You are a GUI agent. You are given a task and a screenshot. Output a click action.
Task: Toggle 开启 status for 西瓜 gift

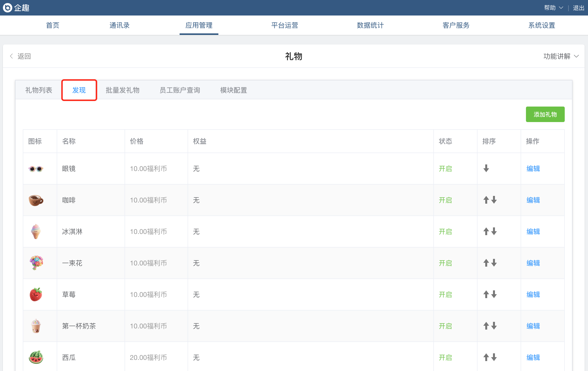(445, 357)
